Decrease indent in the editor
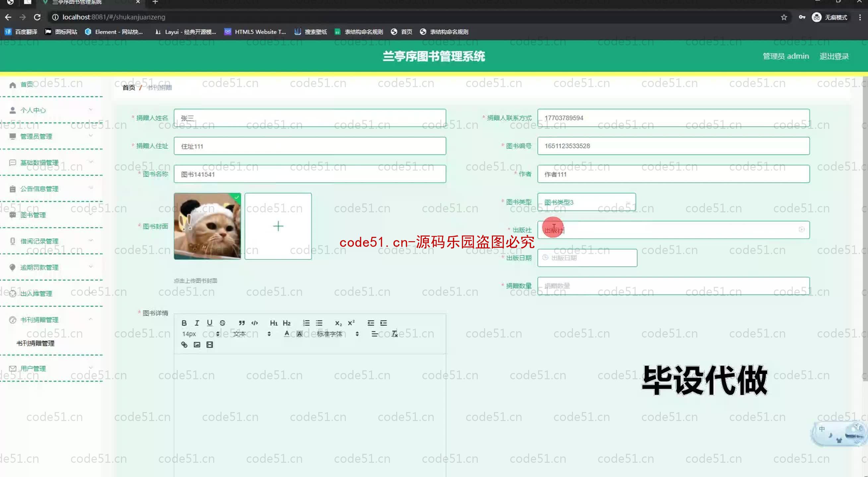The height and width of the screenshot is (477, 868). click(370, 323)
